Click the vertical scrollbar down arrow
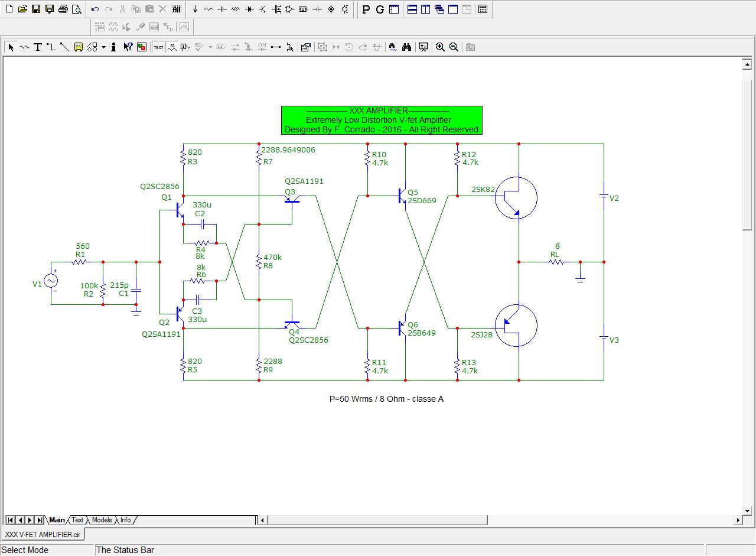The image size is (756, 556). click(x=747, y=511)
